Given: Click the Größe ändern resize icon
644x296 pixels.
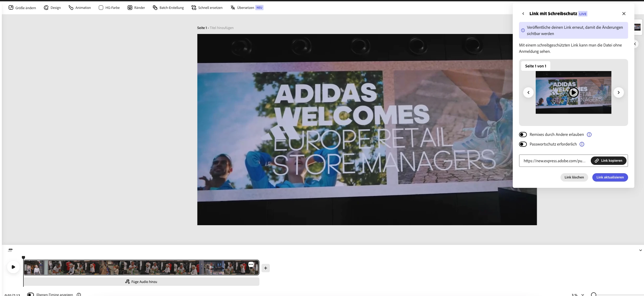Looking at the screenshot, I should point(11,8).
